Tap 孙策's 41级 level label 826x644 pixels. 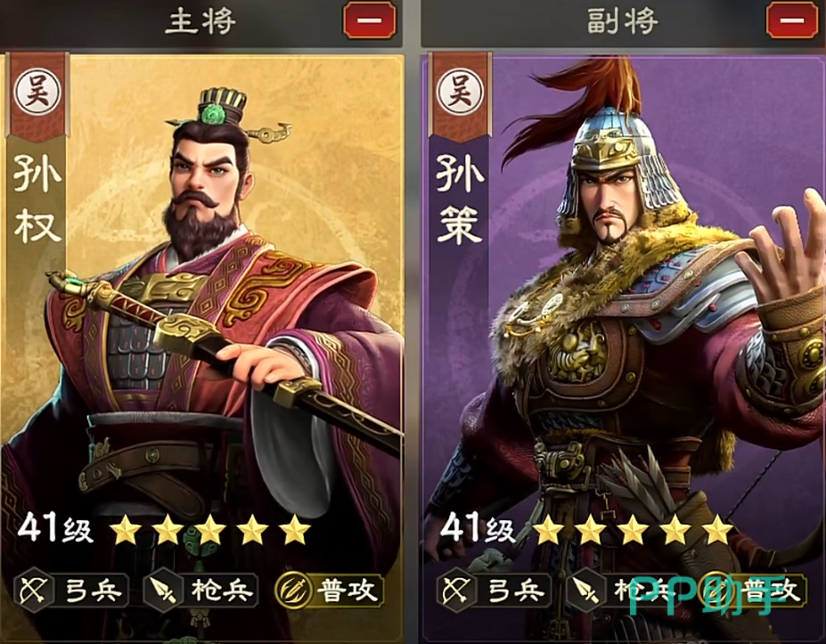pos(478,528)
